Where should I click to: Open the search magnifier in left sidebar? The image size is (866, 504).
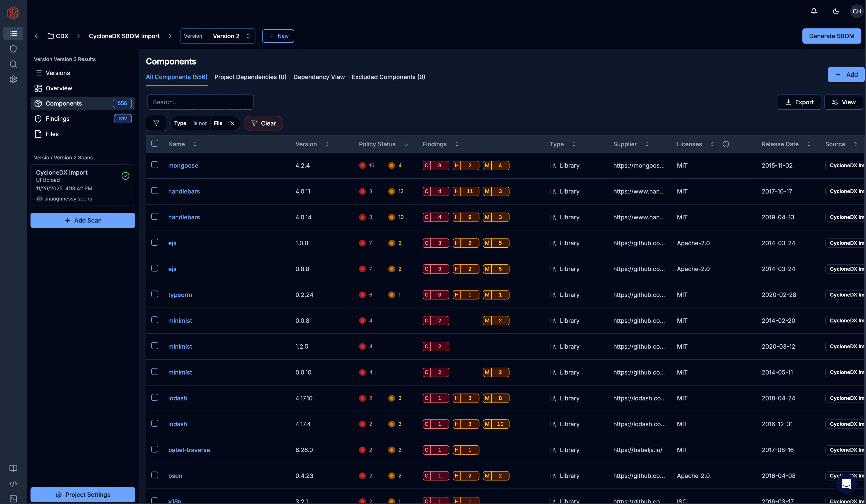(x=13, y=64)
